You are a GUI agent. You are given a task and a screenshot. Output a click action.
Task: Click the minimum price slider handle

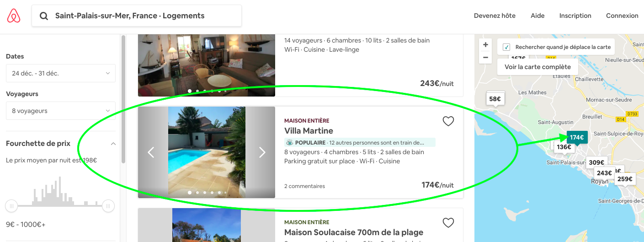[11, 206]
